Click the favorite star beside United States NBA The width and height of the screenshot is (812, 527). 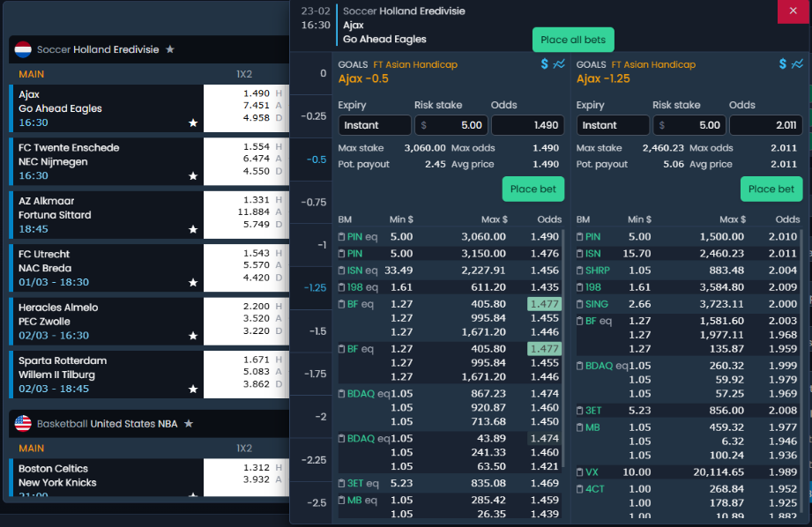coord(189,424)
